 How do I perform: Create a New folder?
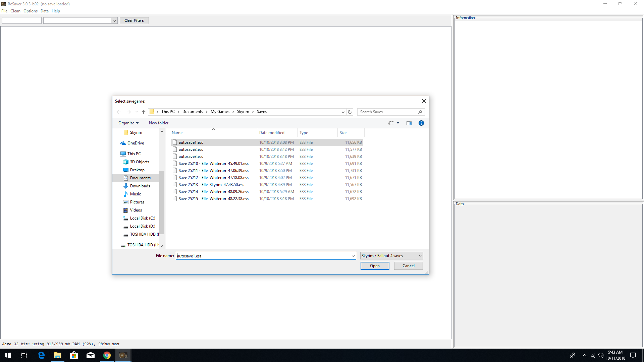[159, 123]
